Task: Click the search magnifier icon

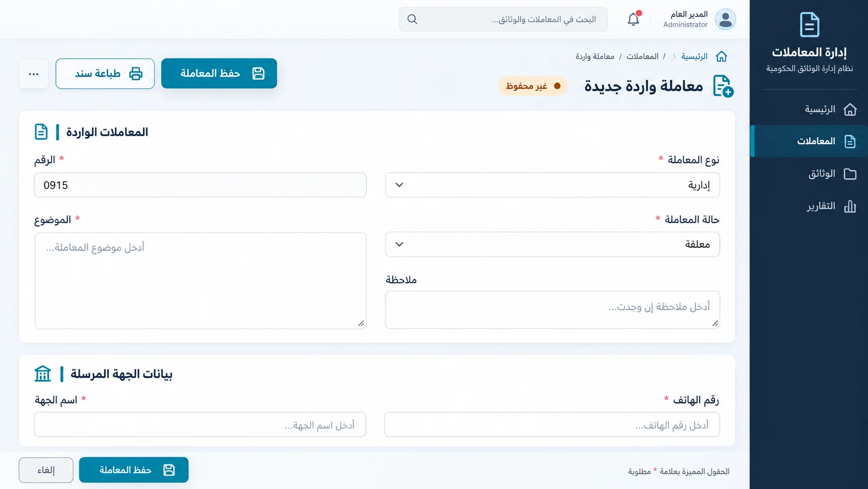Action: [x=412, y=19]
